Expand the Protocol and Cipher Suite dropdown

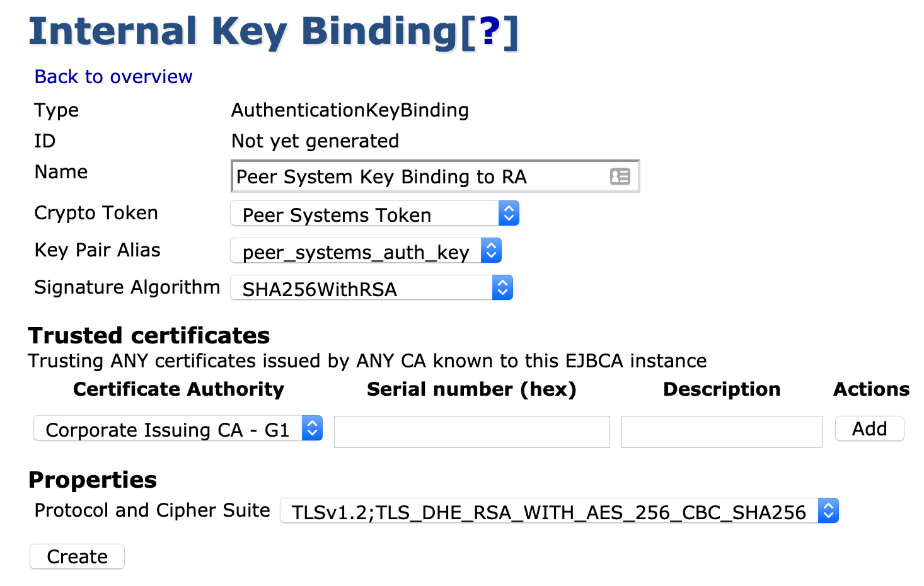[558, 511]
